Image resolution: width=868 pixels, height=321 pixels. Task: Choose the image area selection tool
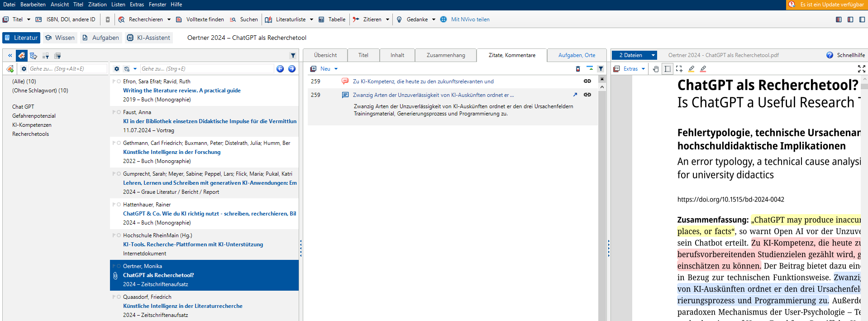(x=679, y=69)
